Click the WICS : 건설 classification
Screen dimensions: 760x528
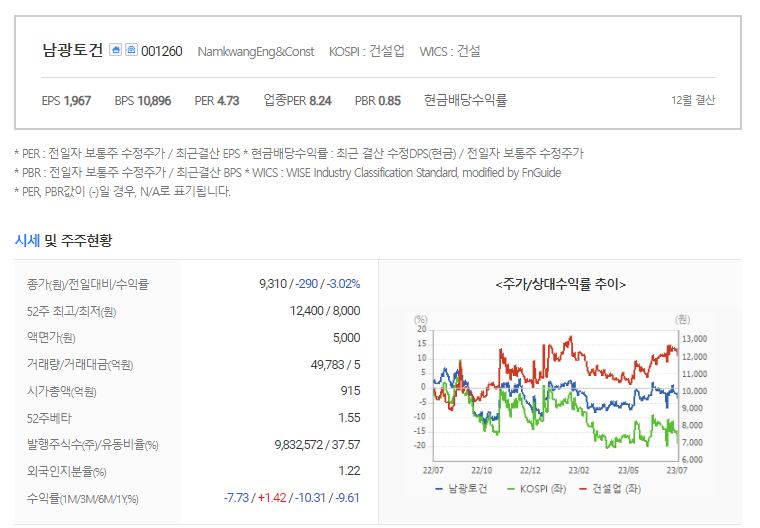click(x=450, y=51)
